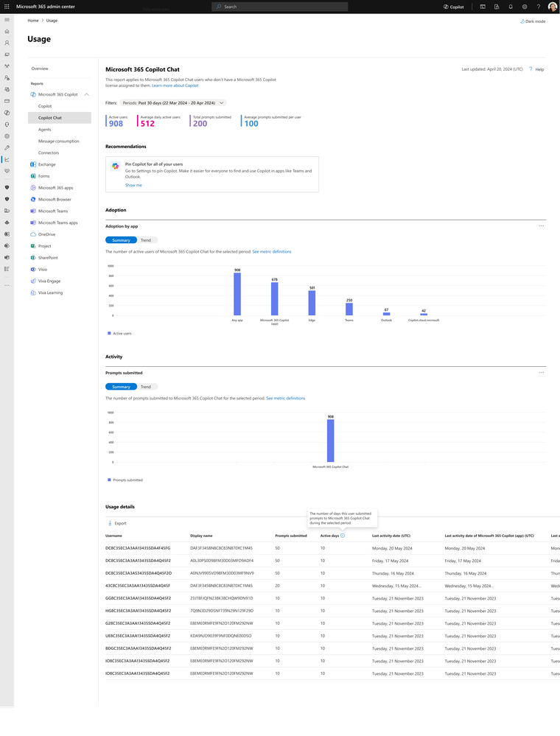The height and width of the screenshot is (736, 560).
Task: Click the Export download icon
Action: 110,523
